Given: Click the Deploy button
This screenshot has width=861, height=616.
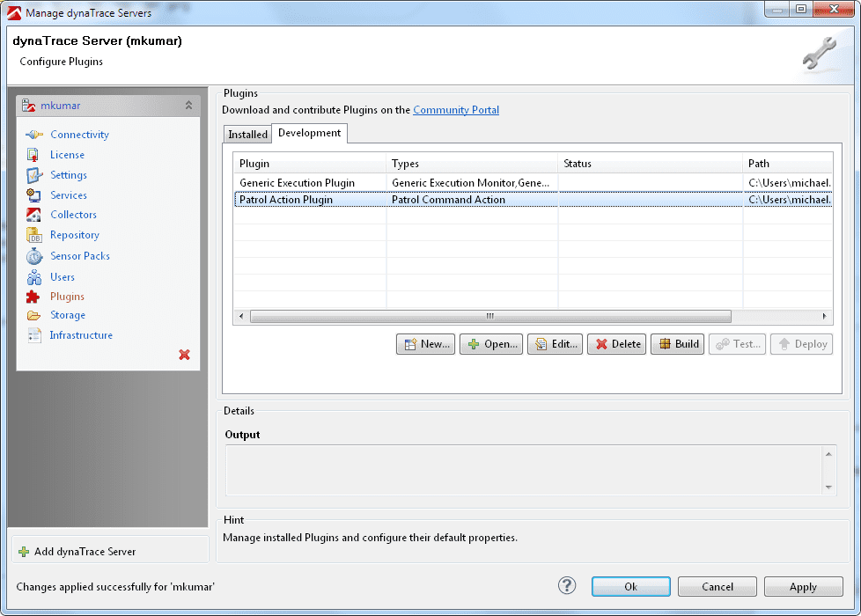Looking at the screenshot, I should pos(802,344).
